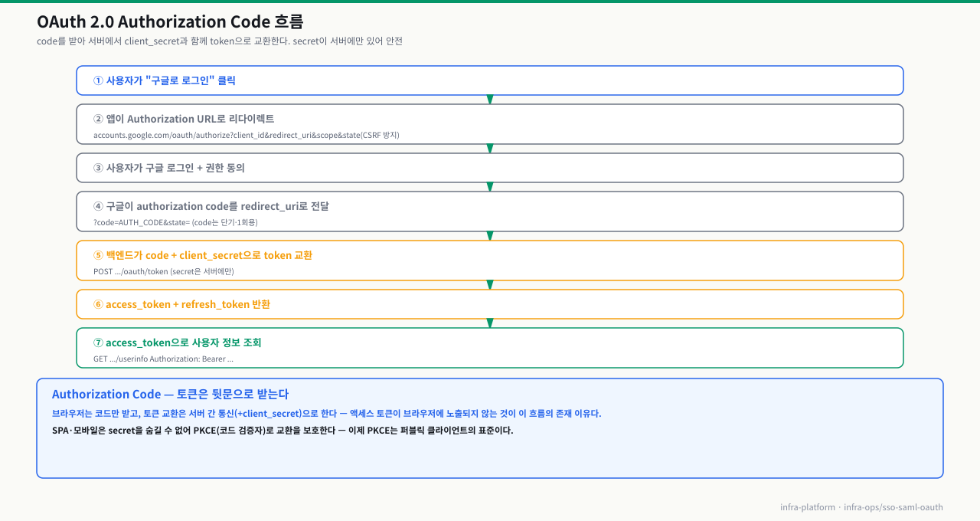Click footer text "infra-platform · infra-ops/sso-saml-oauth"
The image size is (980, 521).
(861, 507)
